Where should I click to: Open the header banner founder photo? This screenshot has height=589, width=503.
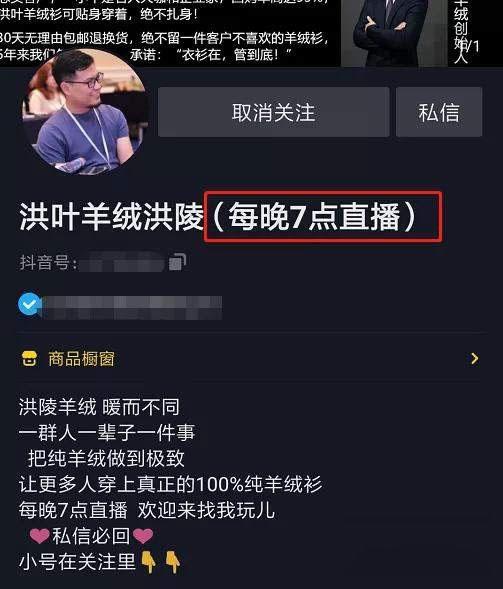pyautogui.click(x=394, y=33)
